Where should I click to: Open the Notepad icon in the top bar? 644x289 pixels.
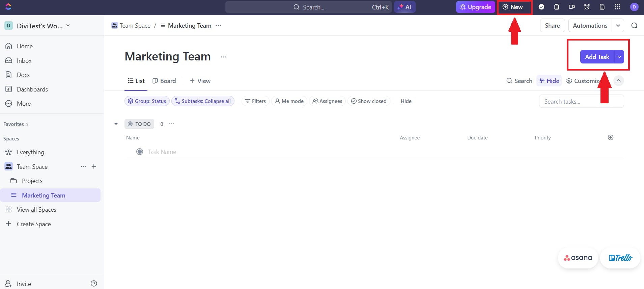point(557,7)
